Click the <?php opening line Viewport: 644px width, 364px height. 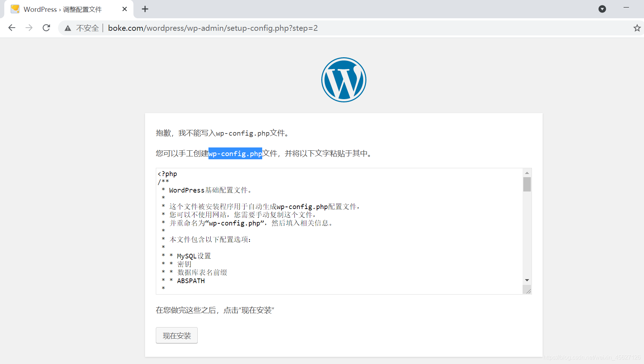coord(167,174)
